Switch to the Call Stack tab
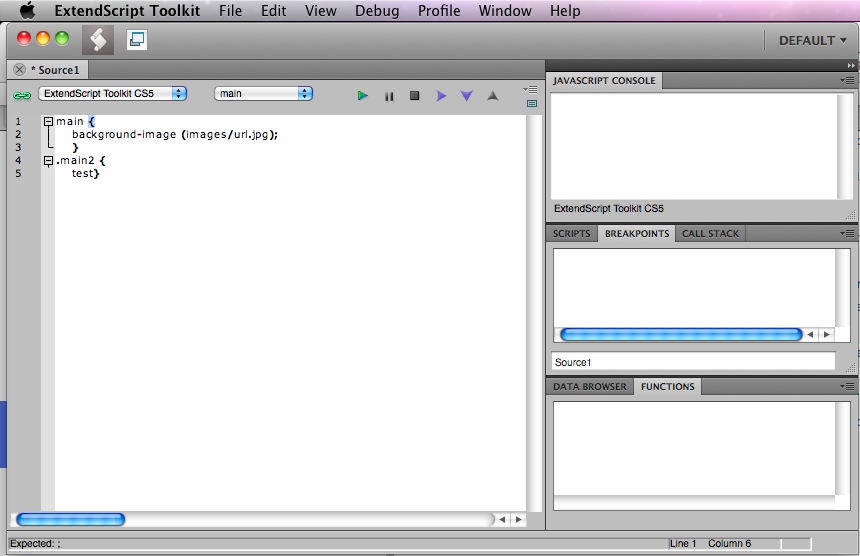The width and height of the screenshot is (860, 556). 710,234
